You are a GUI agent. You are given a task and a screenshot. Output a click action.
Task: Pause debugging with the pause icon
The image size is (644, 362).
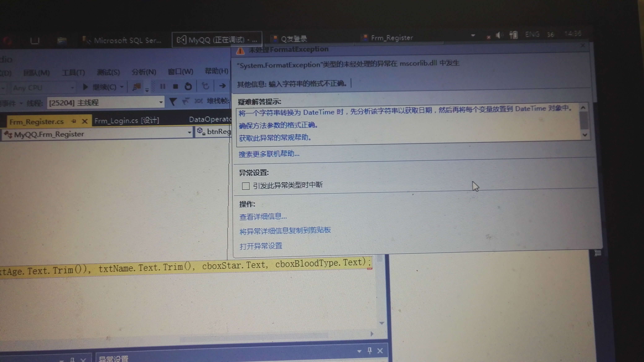(163, 86)
